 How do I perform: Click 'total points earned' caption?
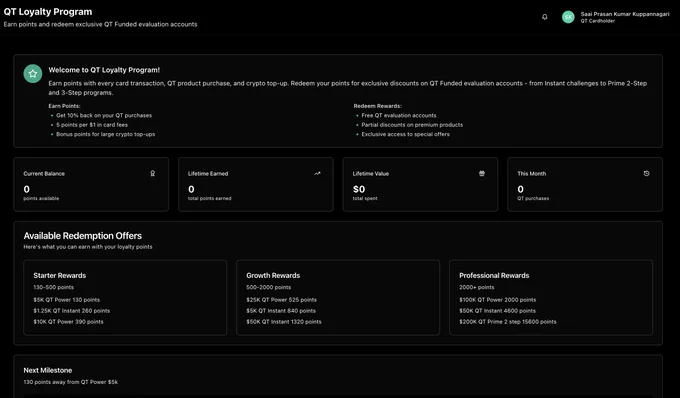pyautogui.click(x=209, y=199)
